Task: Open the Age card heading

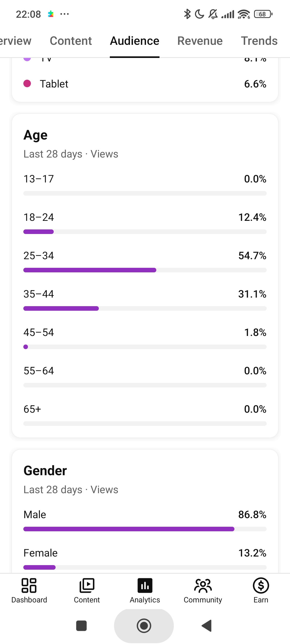Action: click(x=35, y=135)
